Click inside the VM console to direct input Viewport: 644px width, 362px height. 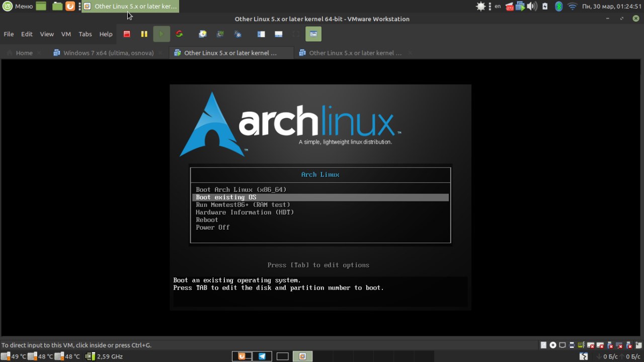[320, 197]
